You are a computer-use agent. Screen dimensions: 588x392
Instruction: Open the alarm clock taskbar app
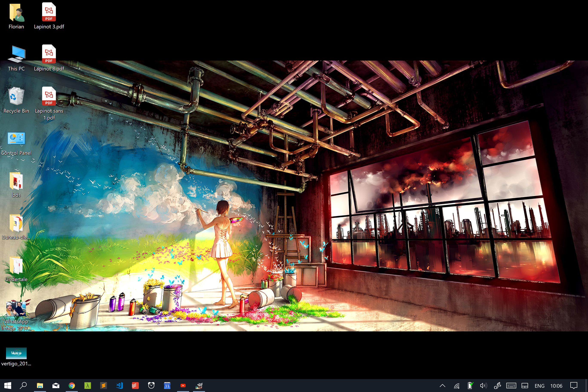pyautogui.click(x=151, y=386)
